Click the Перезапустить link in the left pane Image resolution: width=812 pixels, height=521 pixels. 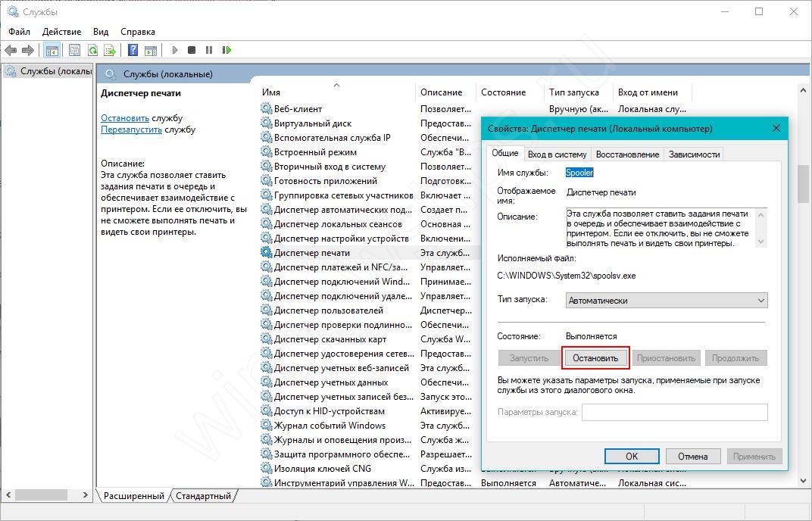click(132, 129)
